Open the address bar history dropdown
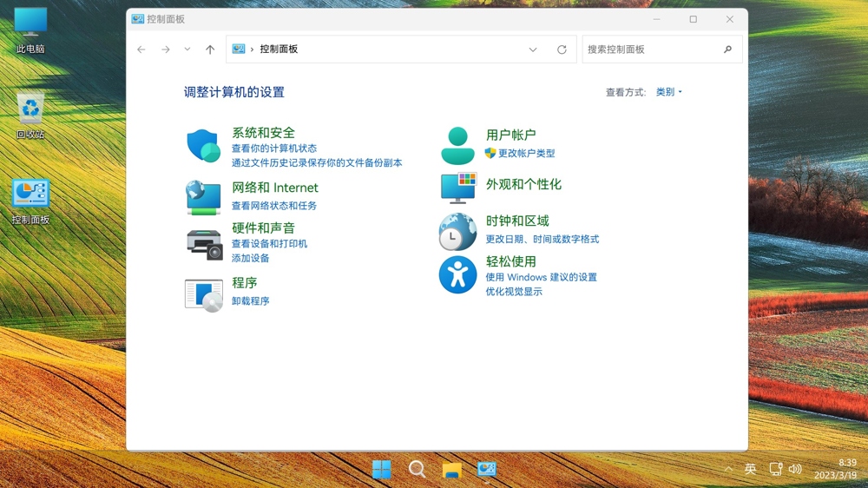 [533, 49]
